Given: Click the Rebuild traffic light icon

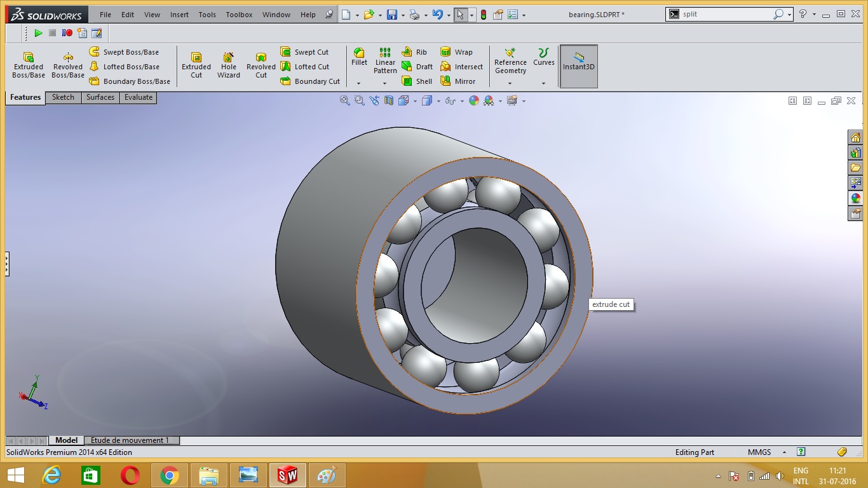Looking at the screenshot, I should (x=484, y=15).
